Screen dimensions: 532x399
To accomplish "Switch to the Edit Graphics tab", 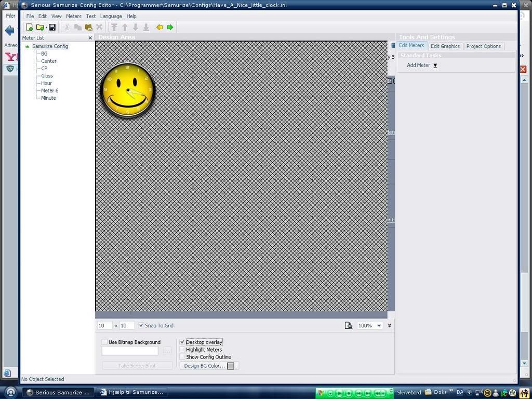I will pos(445,46).
